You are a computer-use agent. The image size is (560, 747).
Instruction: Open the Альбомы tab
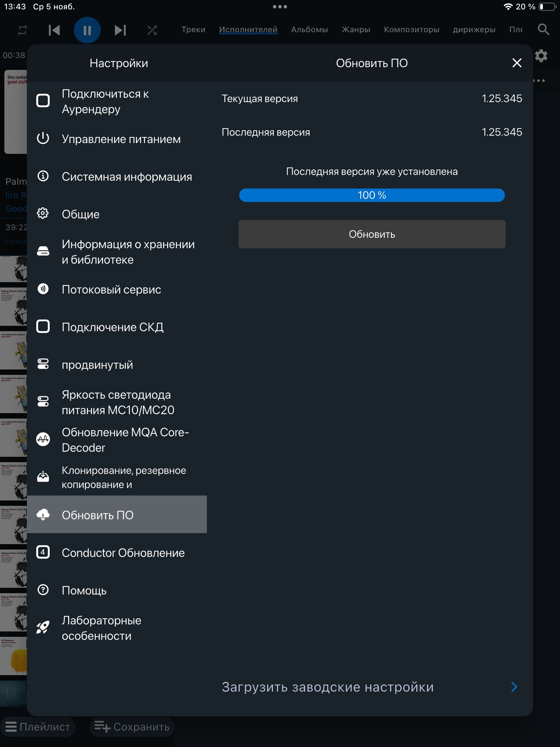(309, 30)
